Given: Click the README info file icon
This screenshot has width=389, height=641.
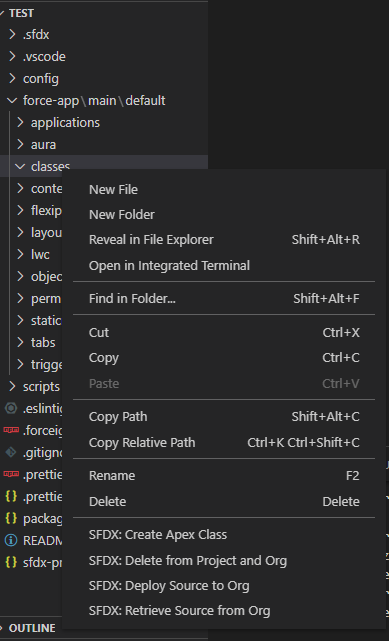Looking at the screenshot, I should pos(11,540).
